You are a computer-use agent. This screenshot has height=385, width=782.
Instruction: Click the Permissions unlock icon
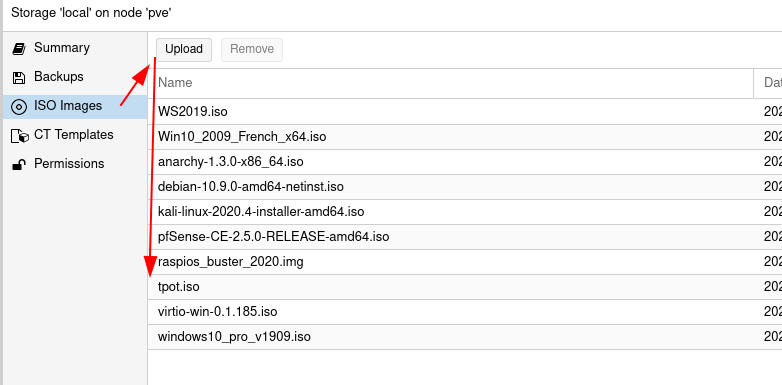coord(19,164)
